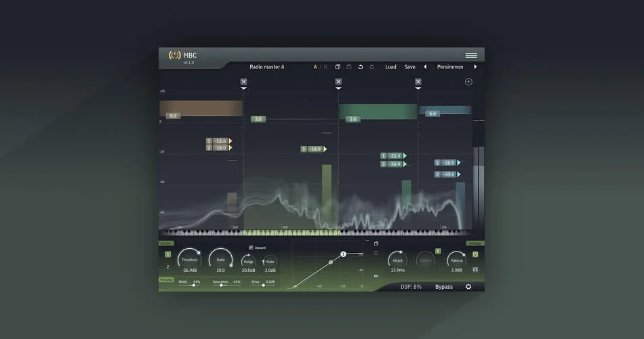Select threshold marker 1 at -21.4
644x339 pixels.
coord(393,156)
